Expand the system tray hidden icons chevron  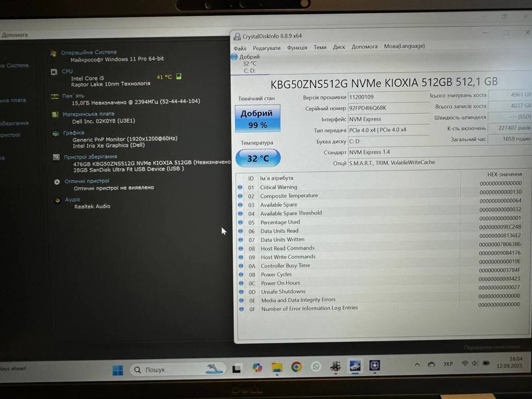point(417,365)
